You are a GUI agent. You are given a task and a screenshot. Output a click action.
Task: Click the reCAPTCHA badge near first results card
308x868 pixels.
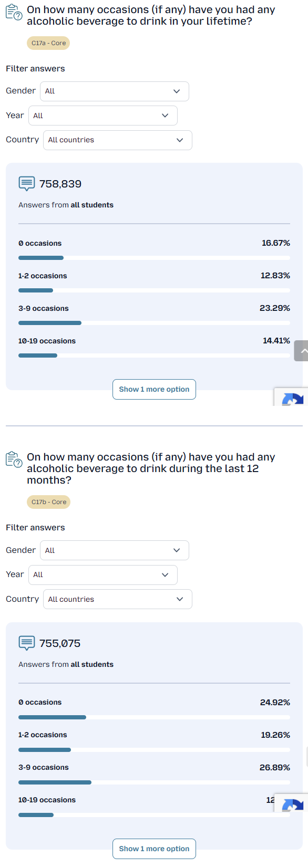point(291,397)
